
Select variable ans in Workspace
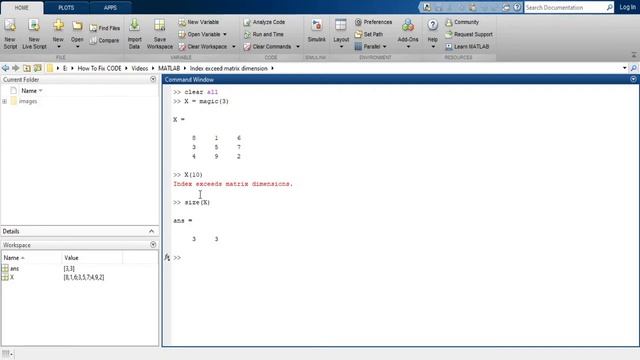14,268
